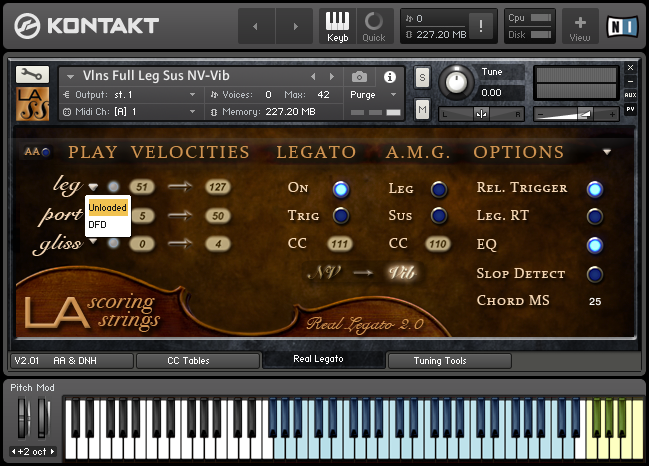Toggle Rel. Trigger option
This screenshot has height=466, width=649.
595,189
